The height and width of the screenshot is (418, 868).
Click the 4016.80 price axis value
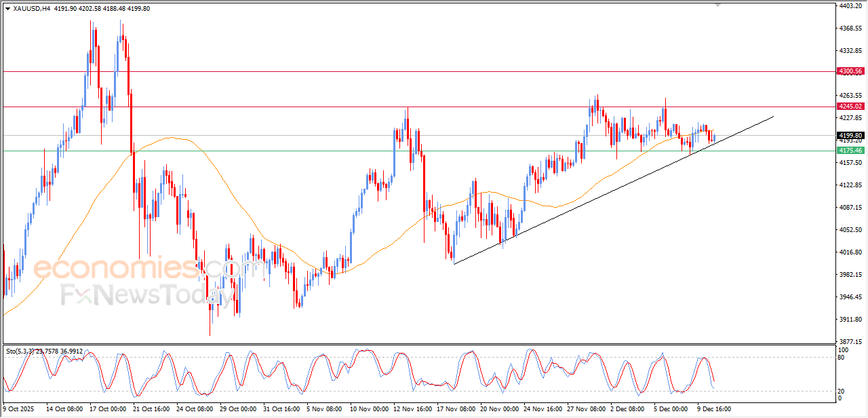pyautogui.click(x=849, y=252)
